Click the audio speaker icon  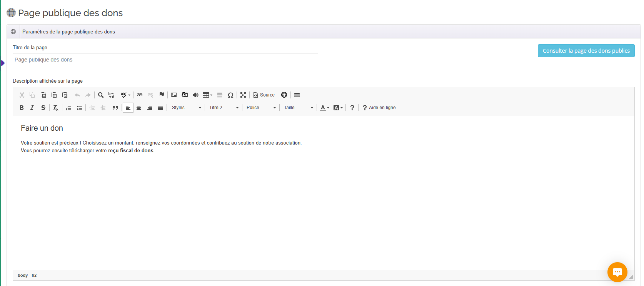(195, 95)
